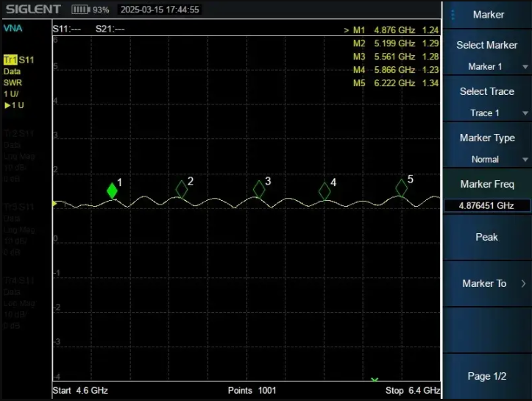532x401 pixels.
Task: Enable the dimmed Tr4 S11 trace
Action: 18,280
